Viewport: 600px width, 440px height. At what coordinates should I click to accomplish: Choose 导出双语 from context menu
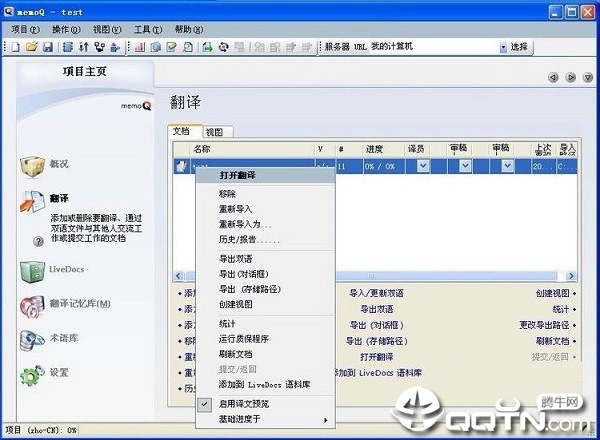265,259
